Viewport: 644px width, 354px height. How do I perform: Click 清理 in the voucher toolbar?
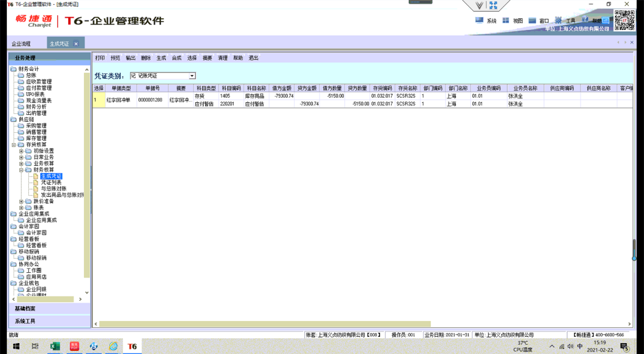click(x=223, y=58)
